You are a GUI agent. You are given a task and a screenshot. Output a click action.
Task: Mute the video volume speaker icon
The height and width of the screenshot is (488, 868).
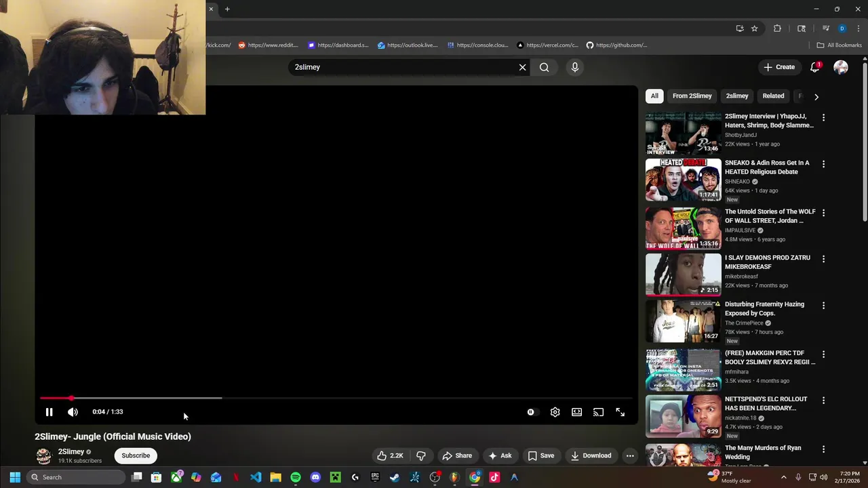click(x=73, y=412)
